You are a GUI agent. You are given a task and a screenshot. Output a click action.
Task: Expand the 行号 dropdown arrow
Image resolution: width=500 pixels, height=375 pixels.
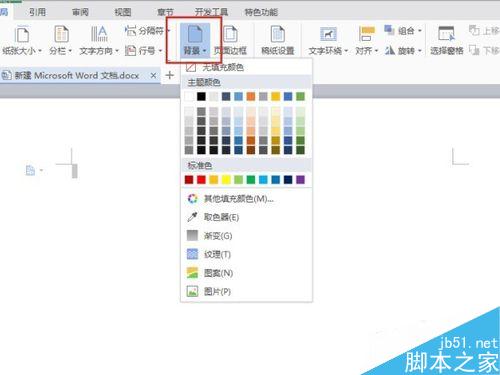click(160, 51)
